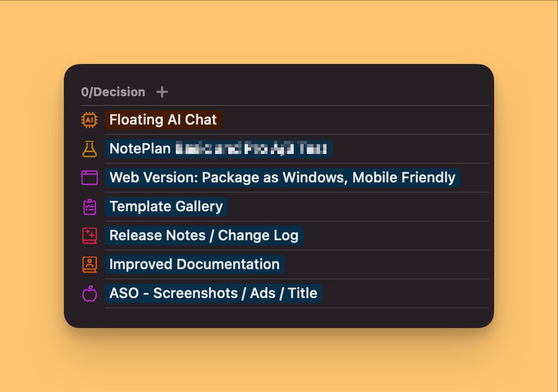
Task: Open the Template Gallery note
Action: click(x=166, y=207)
